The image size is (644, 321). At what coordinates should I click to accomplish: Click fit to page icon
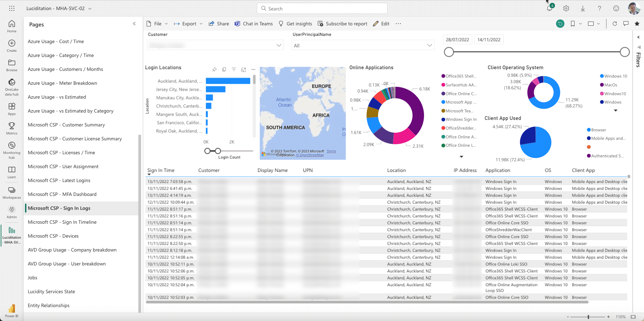click(x=633, y=317)
